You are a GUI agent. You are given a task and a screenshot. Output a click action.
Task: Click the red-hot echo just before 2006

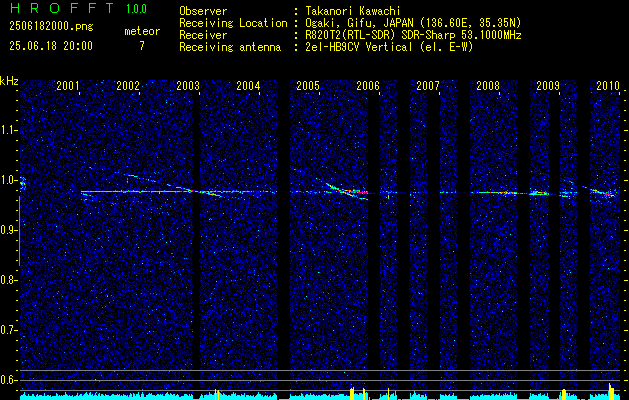point(357,192)
